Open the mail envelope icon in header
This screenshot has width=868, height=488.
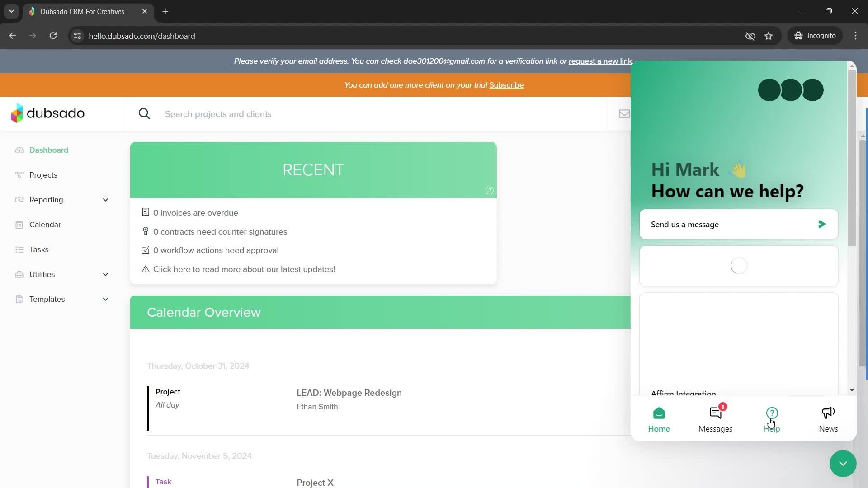pos(624,114)
